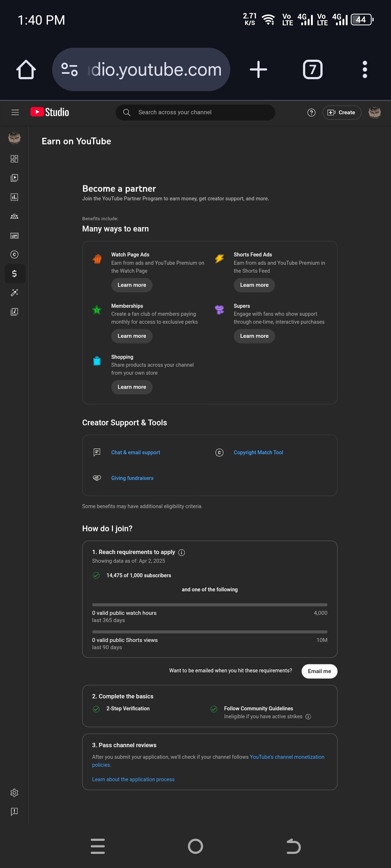Show info for Reach requirements to apply

(x=182, y=553)
